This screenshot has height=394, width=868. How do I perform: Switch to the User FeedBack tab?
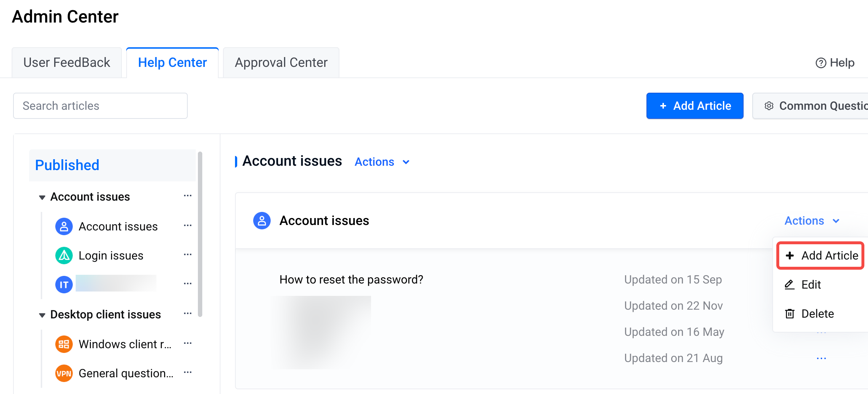click(x=67, y=63)
